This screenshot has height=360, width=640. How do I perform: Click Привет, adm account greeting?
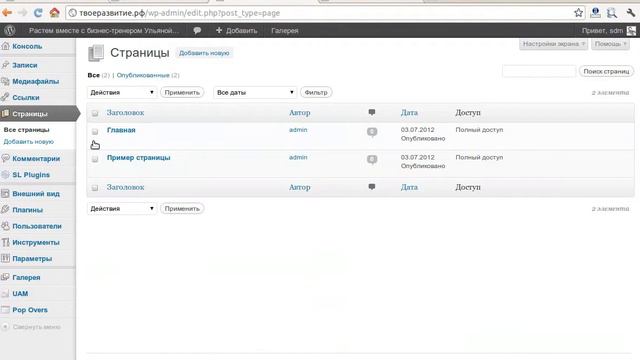pos(602,31)
